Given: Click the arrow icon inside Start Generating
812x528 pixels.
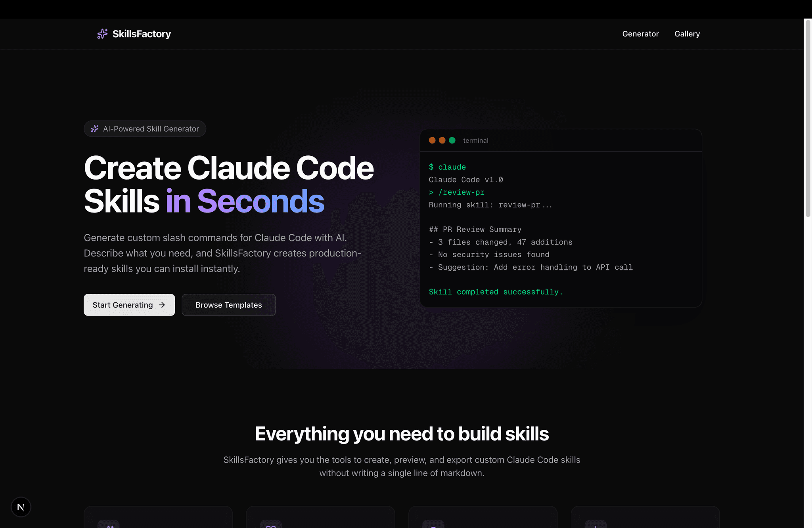Looking at the screenshot, I should 162,305.
